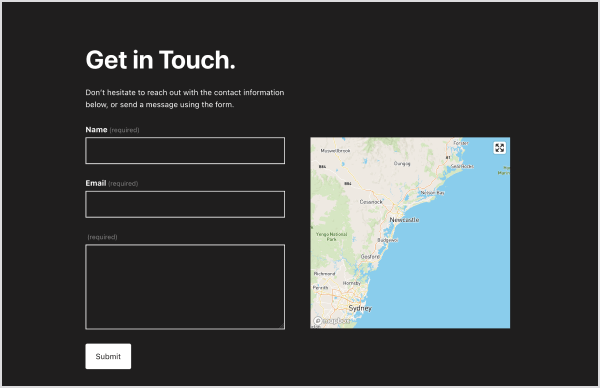Image resolution: width=600 pixels, height=388 pixels.
Task: Click the Muswellbrook label on the map
Action: [x=335, y=151]
